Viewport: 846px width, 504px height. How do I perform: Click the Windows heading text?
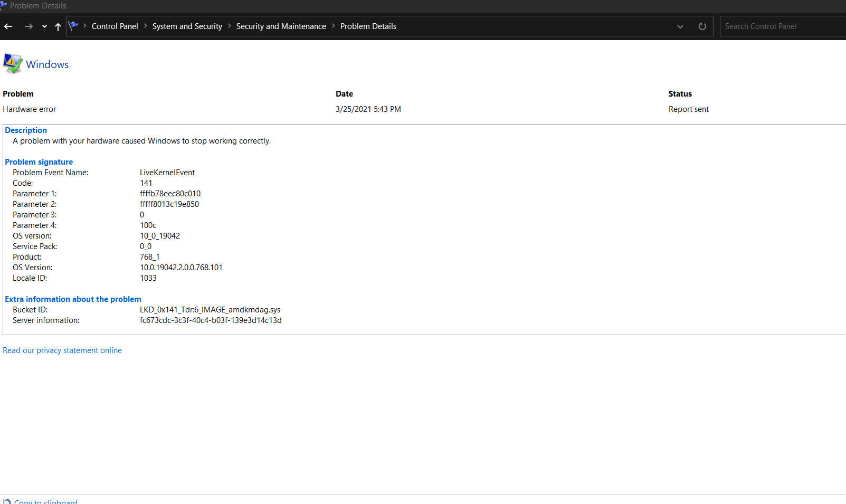[47, 64]
